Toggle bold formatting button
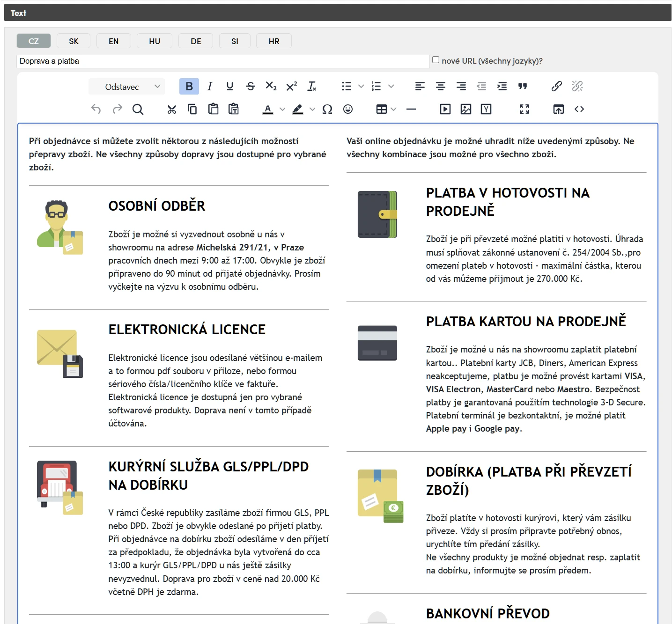Screen dimensions: 672x624 point(189,86)
